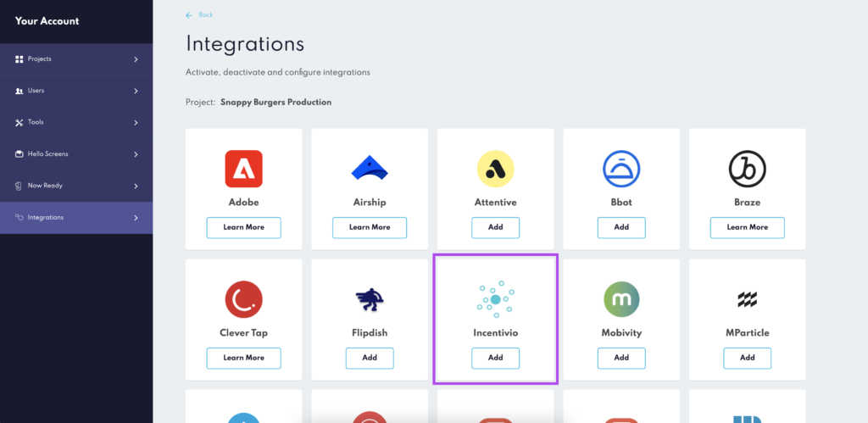The height and width of the screenshot is (423, 868).
Task: Click the Attentive yellow logo icon
Action: [496, 169]
